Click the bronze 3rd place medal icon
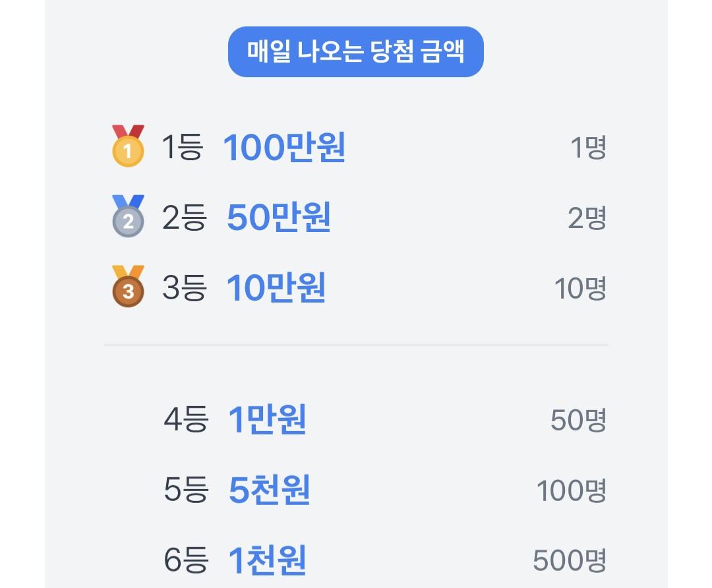The image size is (712, 588). [x=128, y=287]
